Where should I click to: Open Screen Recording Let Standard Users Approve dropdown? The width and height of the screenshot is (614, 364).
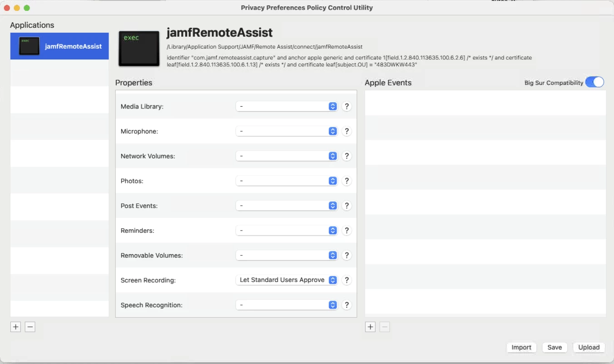(x=287, y=280)
